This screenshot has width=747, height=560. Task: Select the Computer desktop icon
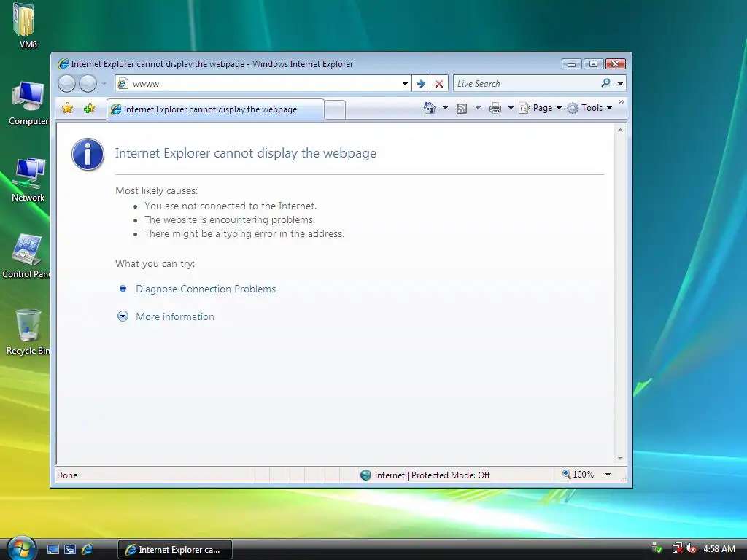pyautogui.click(x=28, y=103)
